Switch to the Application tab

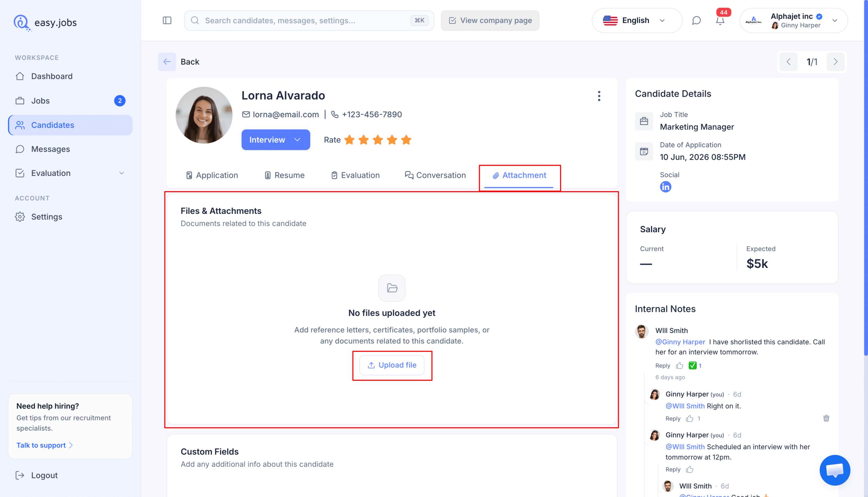(x=212, y=175)
